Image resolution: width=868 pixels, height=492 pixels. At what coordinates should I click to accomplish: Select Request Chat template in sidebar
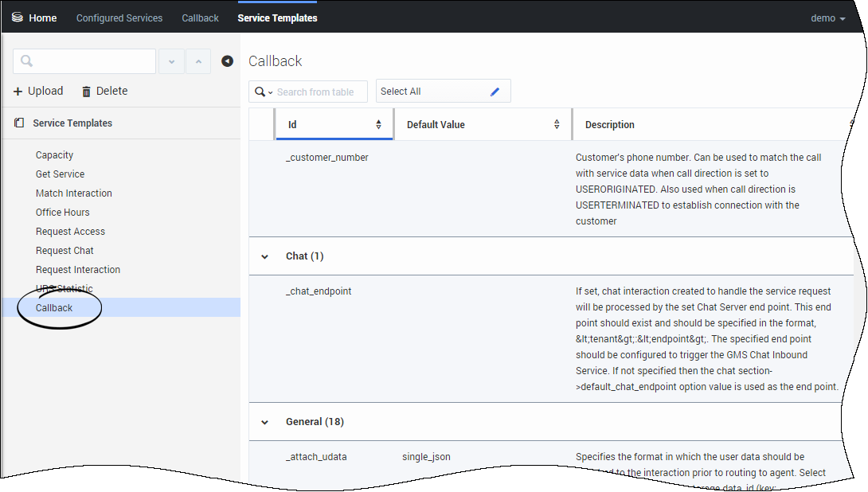[x=65, y=251]
